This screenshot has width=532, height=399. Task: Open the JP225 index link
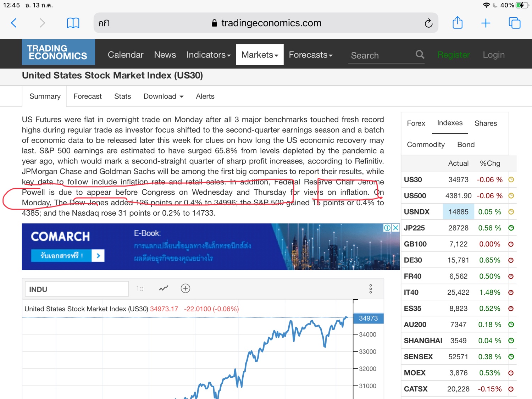(414, 228)
